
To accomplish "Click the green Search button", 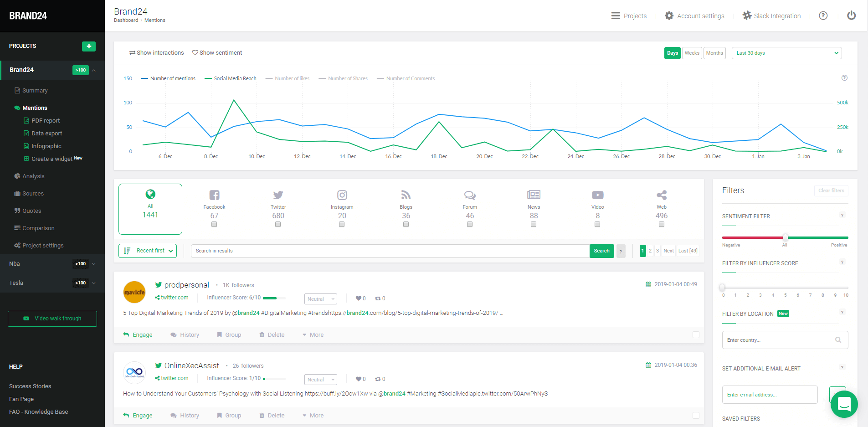I will [x=601, y=251].
